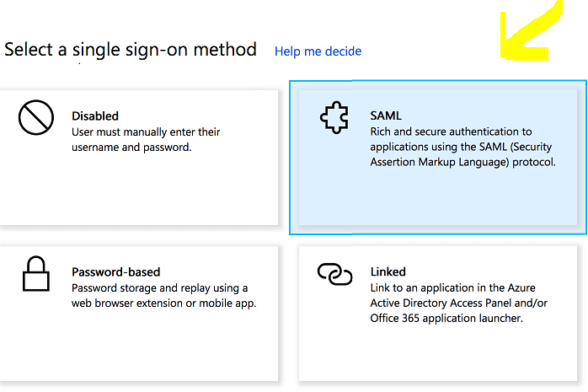The image size is (588, 392).
Task: Open the Help me decide link
Action: click(318, 51)
